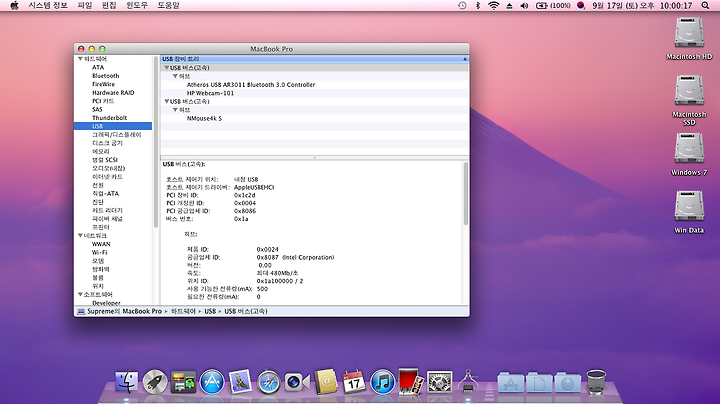
Task: Open System Preferences gear icon
Action: (x=439, y=382)
